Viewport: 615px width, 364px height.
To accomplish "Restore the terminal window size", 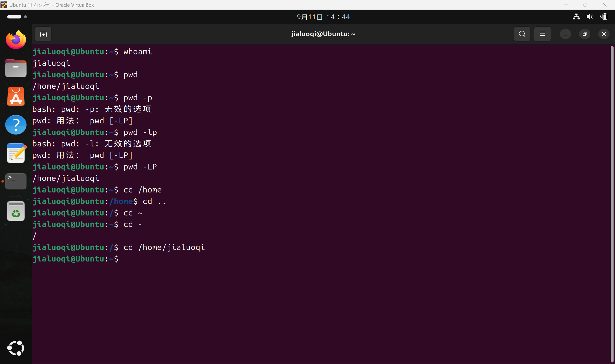I will pos(584,34).
